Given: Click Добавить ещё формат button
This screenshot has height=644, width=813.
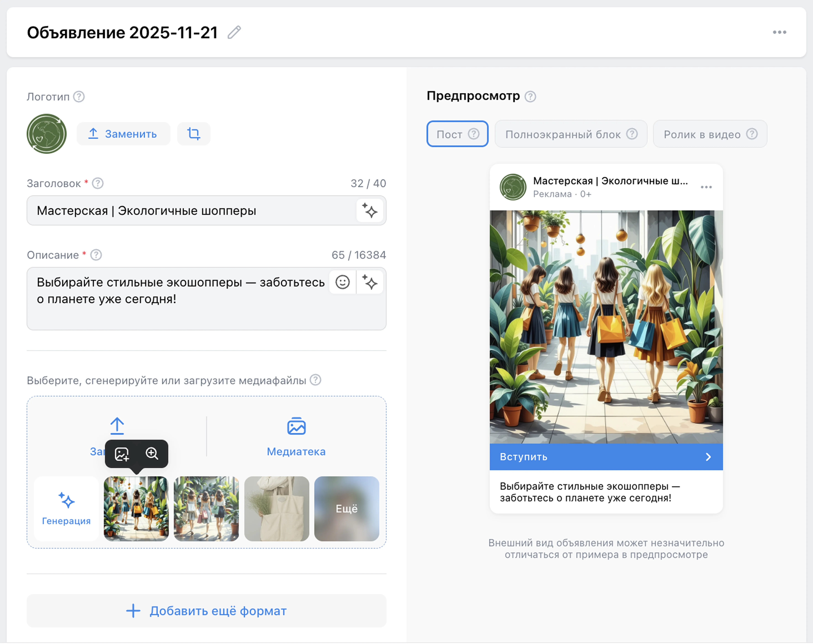Looking at the screenshot, I should 206,610.
